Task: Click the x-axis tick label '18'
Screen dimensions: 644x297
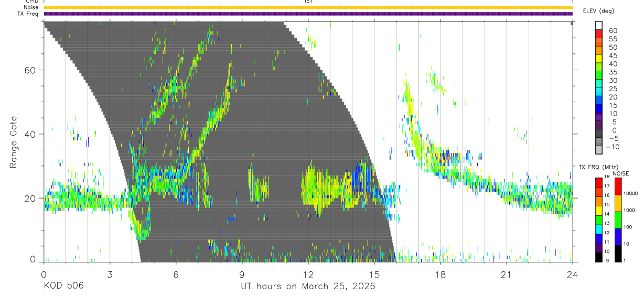Action: tap(440, 274)
